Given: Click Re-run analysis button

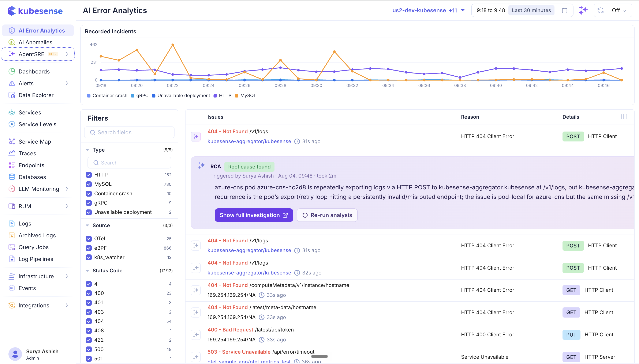Looking at the screenshot, I should point(327,215).
